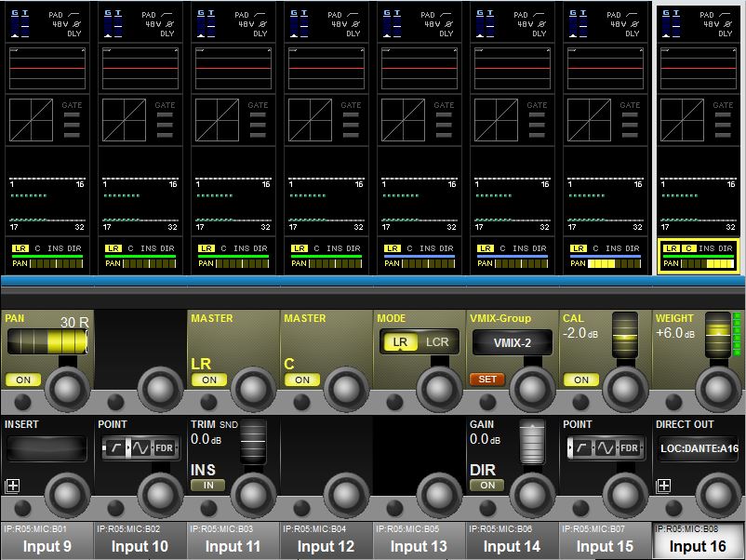Disable the CAL ON button
This screenshot has width=746, height=560.
point(580,380)
